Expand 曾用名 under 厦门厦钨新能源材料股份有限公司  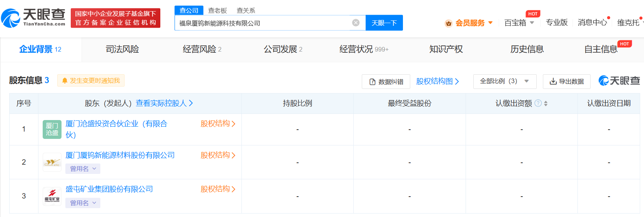83,169
